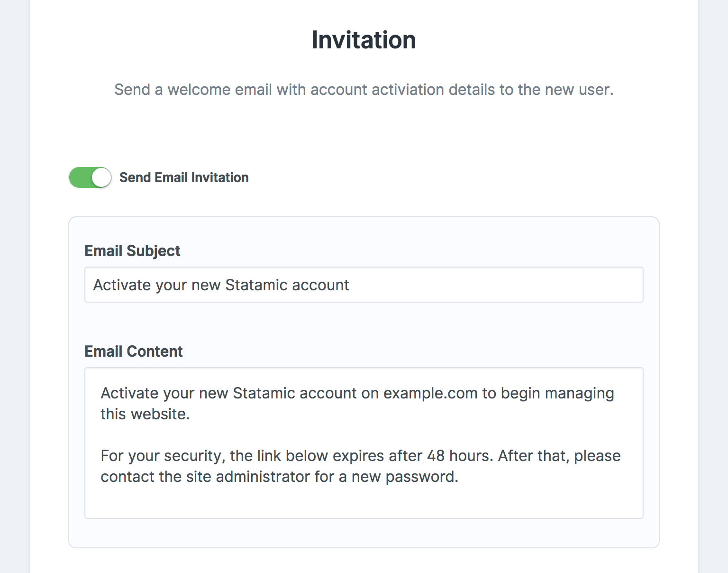Screen dimensions: 728x573
Task: Click the Email Subject field heading
Action: coord(132,251)
